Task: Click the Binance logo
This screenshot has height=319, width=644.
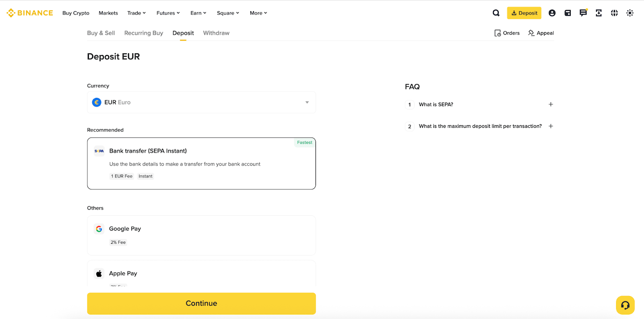Action: 30,13
